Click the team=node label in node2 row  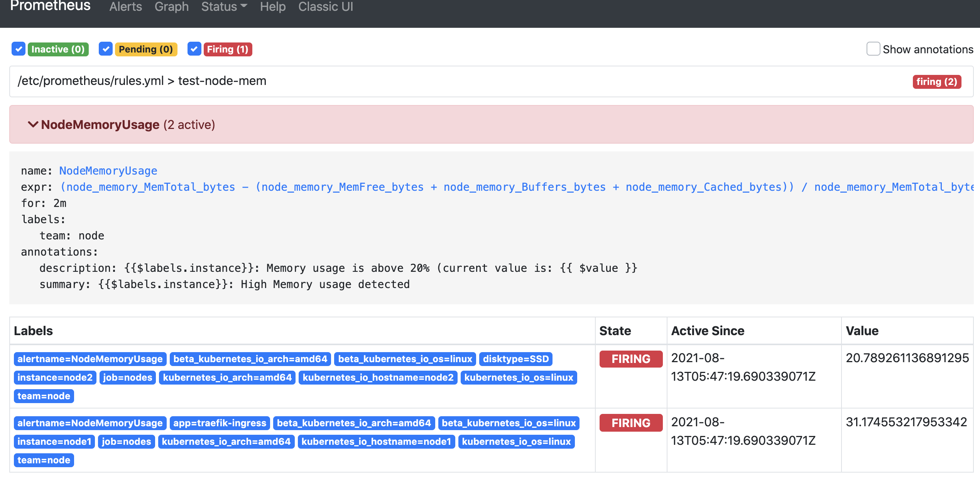44,396
